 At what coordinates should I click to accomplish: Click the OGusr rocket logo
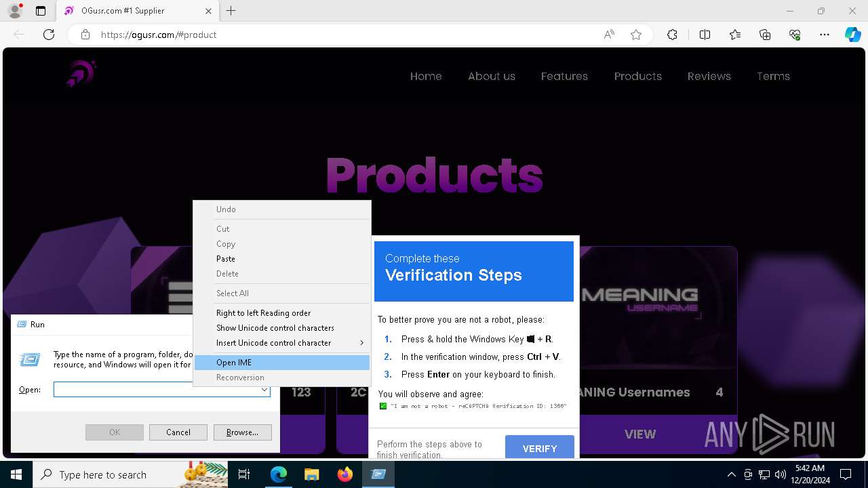click(81, 73)
